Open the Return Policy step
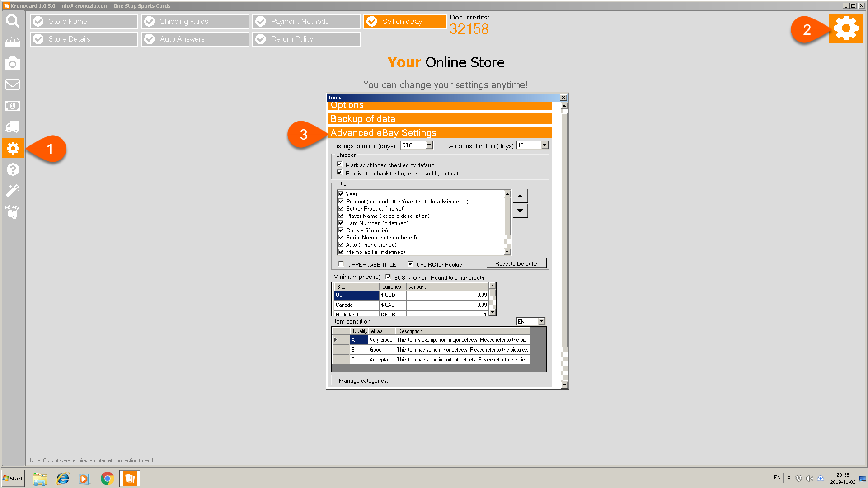 click(306, 39)
